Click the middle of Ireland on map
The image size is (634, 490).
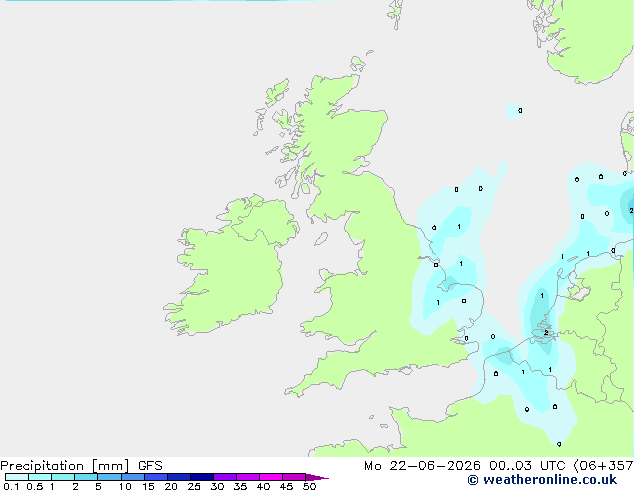click(228, 267)
